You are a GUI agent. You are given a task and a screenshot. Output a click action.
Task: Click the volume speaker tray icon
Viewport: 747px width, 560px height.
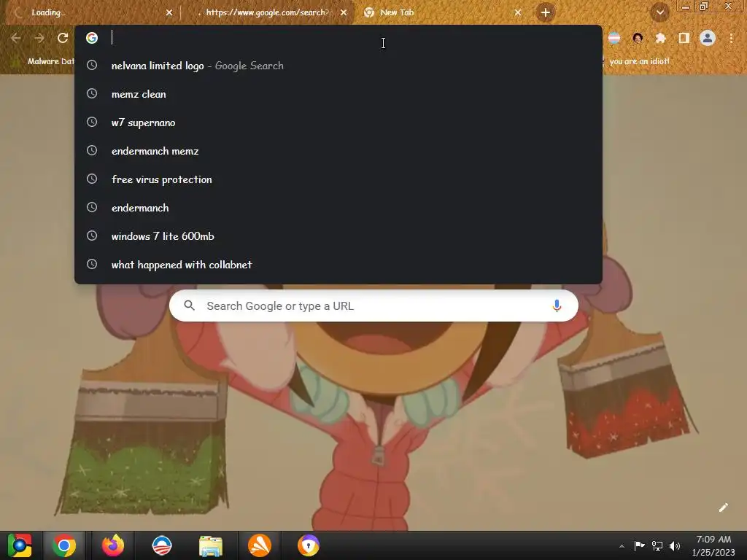(x=675, y=545)
